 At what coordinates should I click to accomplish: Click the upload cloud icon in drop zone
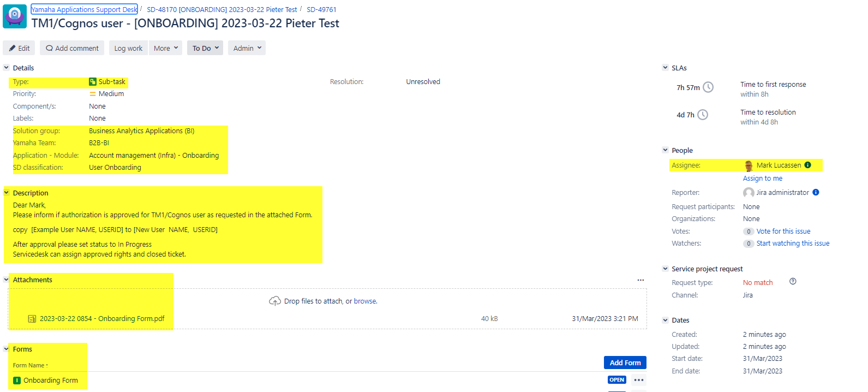[x=275, y=301]
